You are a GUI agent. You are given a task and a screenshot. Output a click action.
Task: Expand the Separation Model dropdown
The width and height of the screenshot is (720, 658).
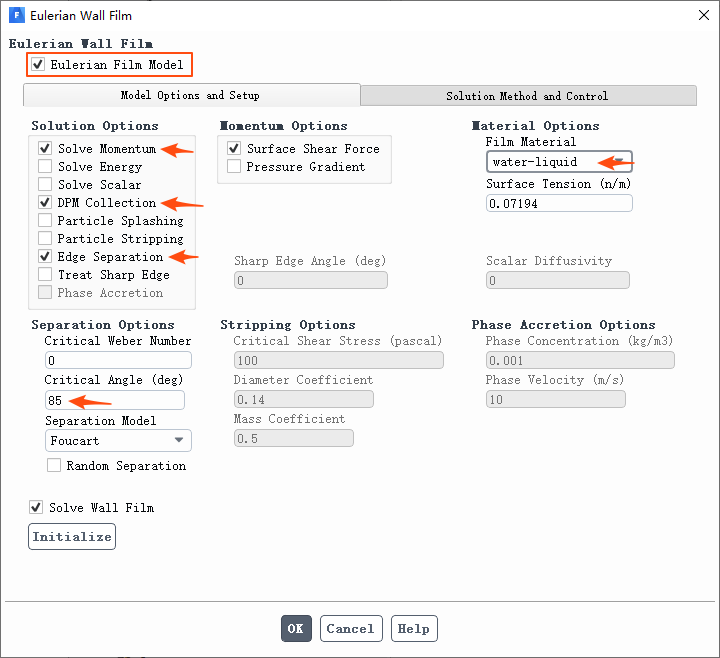click(x=118, y=440)
